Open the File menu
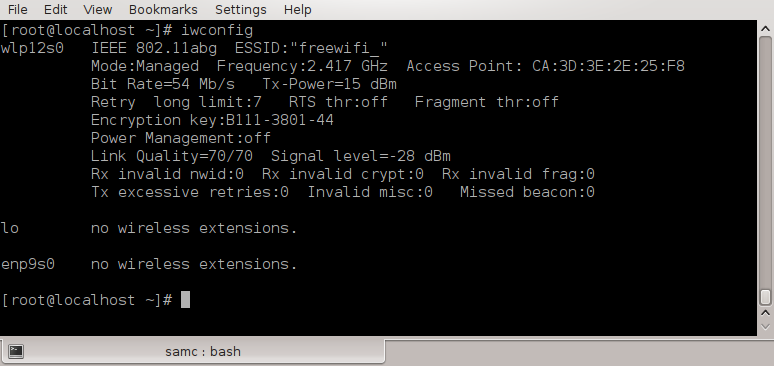774x366 pixels. click(18, 9)
